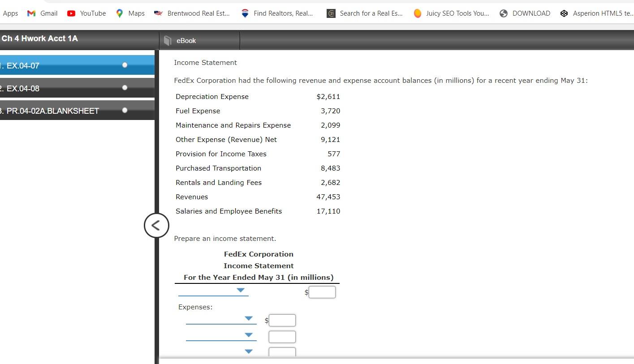This screenshot has height=364, width=634.
Task: Click the eBook book icon
Action: click(168, 41)
